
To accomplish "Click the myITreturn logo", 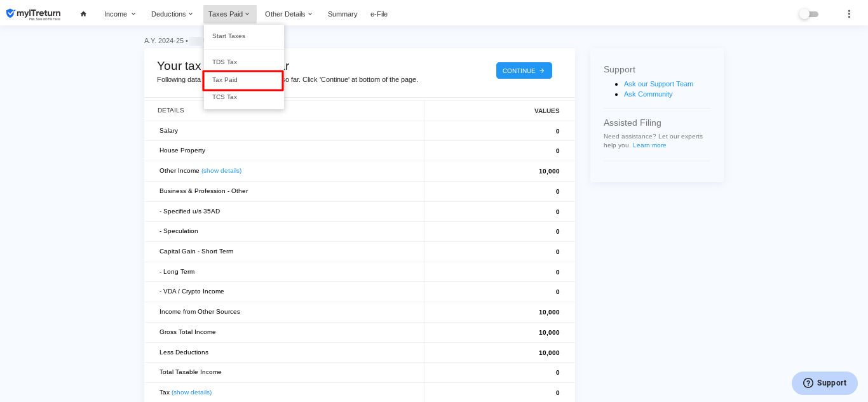I will click(33, 14).
